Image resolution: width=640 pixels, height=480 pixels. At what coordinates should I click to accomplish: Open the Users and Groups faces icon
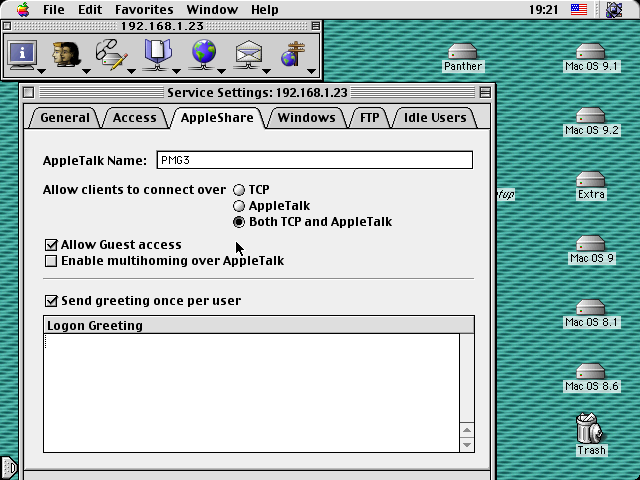point(66,54)
